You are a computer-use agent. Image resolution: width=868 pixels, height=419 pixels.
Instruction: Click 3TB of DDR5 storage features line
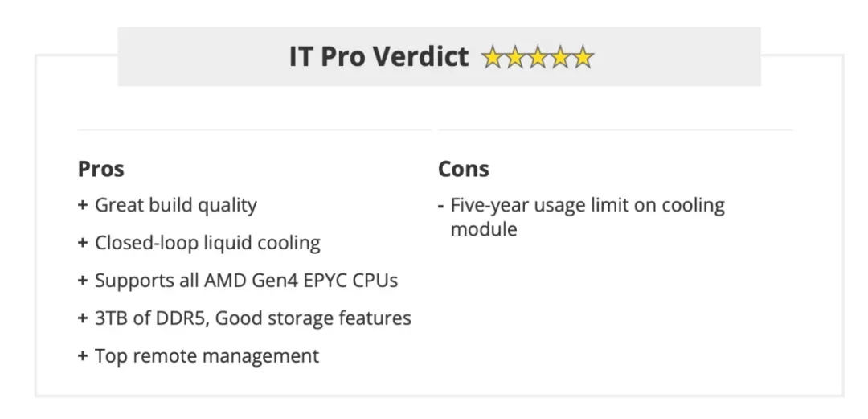pyautogui.click(x=253, y=318)
